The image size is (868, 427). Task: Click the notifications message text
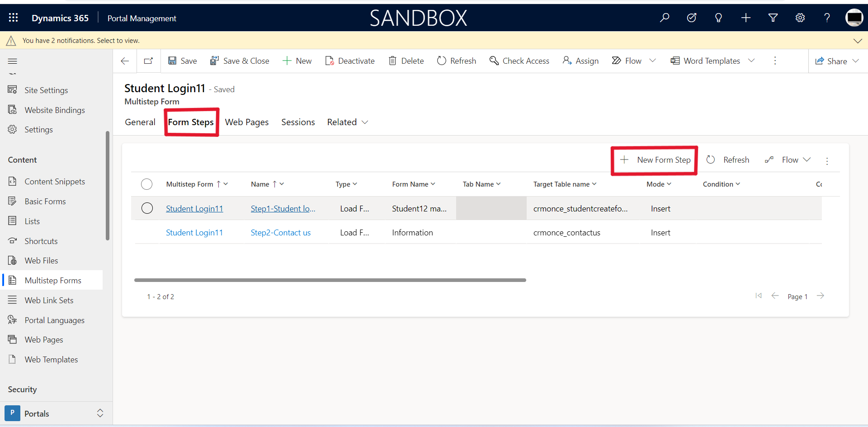tap(81, 41)
